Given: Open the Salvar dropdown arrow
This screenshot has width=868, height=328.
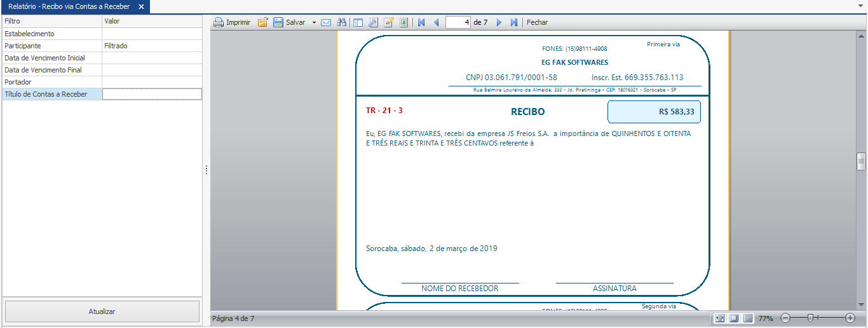Looking at the screenshot, I should (x=314, y=22).
